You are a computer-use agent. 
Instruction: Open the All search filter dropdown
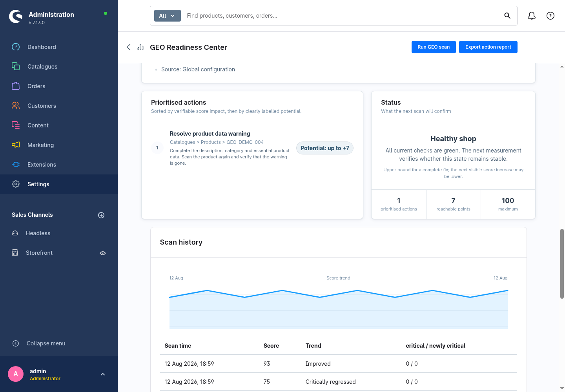[168, 16]
